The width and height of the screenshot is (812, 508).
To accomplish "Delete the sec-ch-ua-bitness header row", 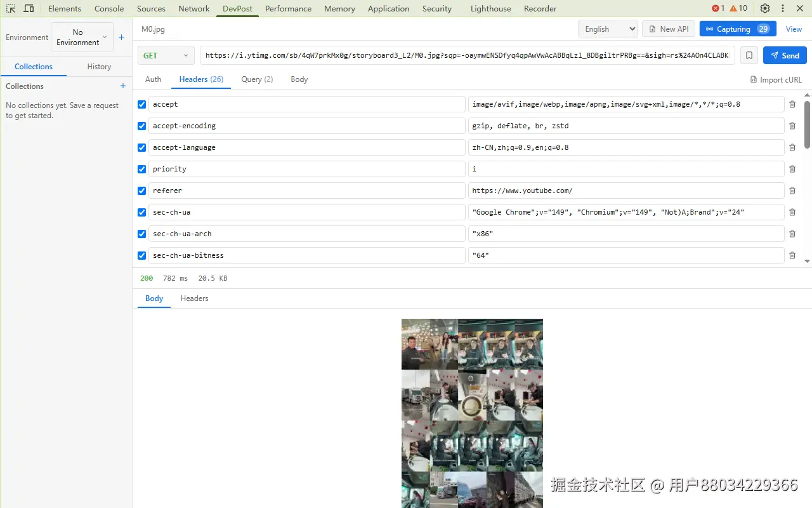I will (x=792, y=255).
